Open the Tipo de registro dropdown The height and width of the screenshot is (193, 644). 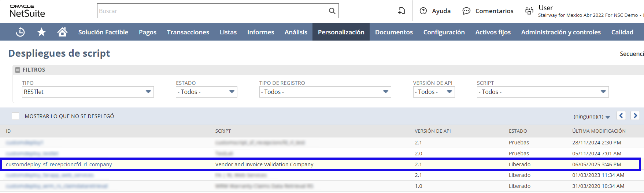point(325,92)
